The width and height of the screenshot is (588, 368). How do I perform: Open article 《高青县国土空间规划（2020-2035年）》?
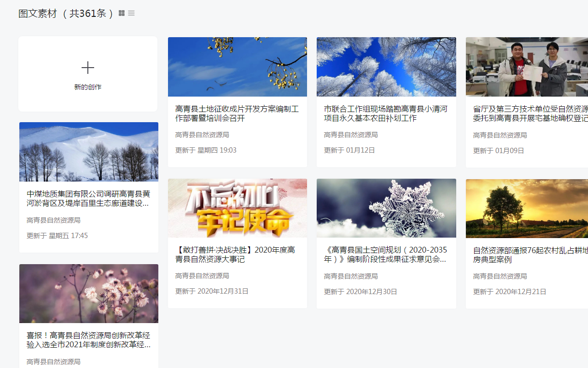click(385, 255)
